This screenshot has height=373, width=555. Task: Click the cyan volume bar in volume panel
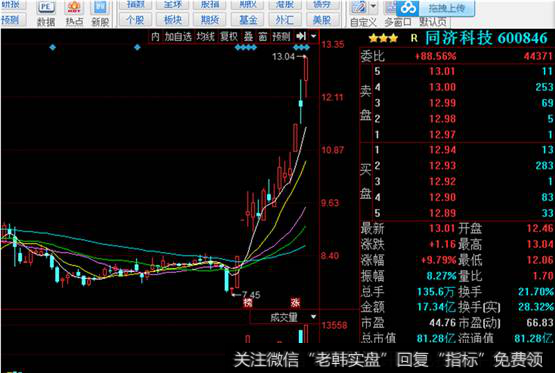(301, 336)
